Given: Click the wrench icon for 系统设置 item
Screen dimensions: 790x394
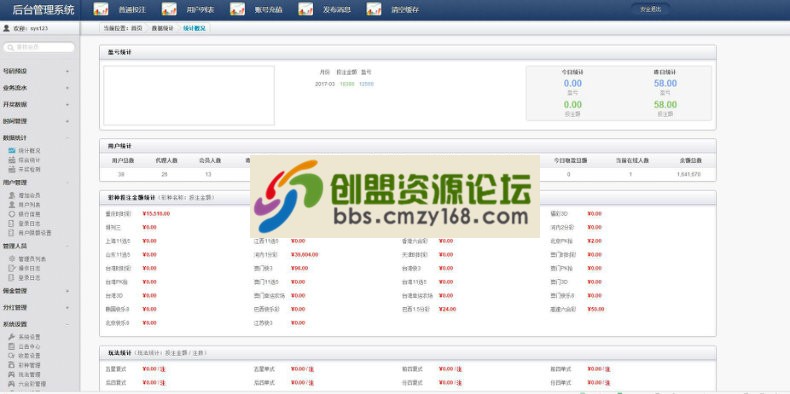Looking at the screenshot, I should click(x=12, y=337).
